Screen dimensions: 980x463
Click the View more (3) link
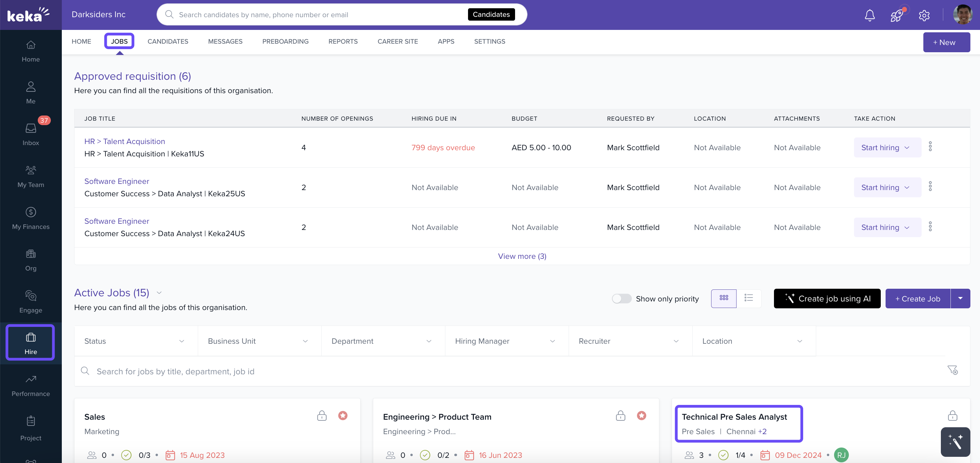[522, 256]
